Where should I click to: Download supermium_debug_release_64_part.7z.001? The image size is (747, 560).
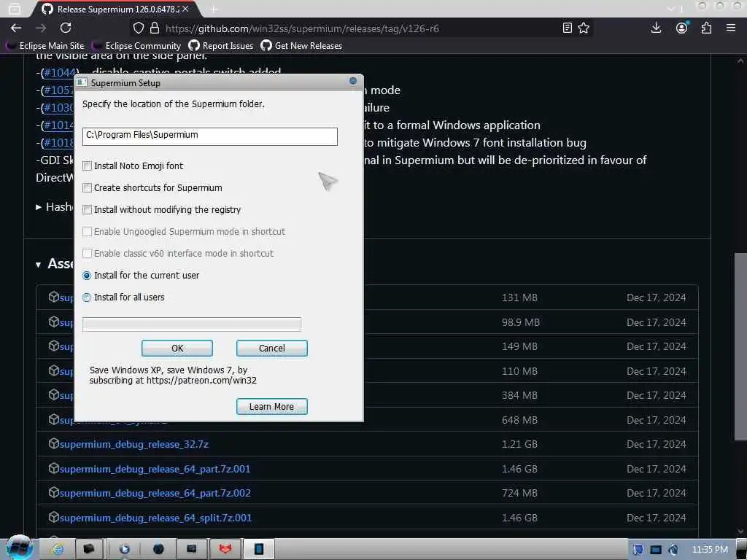tap(155, 469)
